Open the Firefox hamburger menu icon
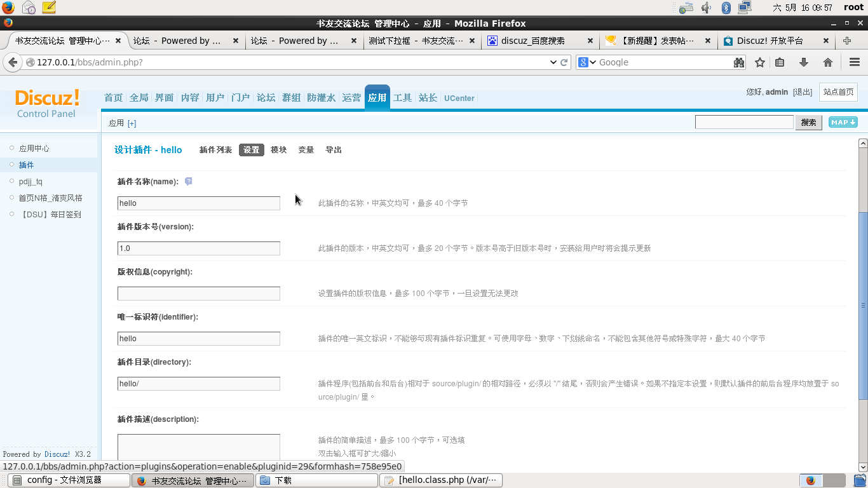Image resolution: width=868 pixels, height=488 pixels. point(854,62)
